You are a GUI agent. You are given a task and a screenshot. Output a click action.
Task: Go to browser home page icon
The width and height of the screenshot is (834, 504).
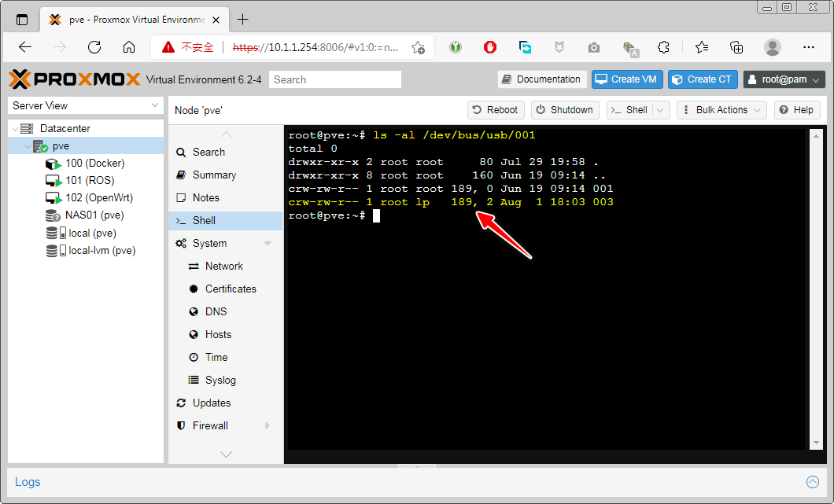coord(129,47)
